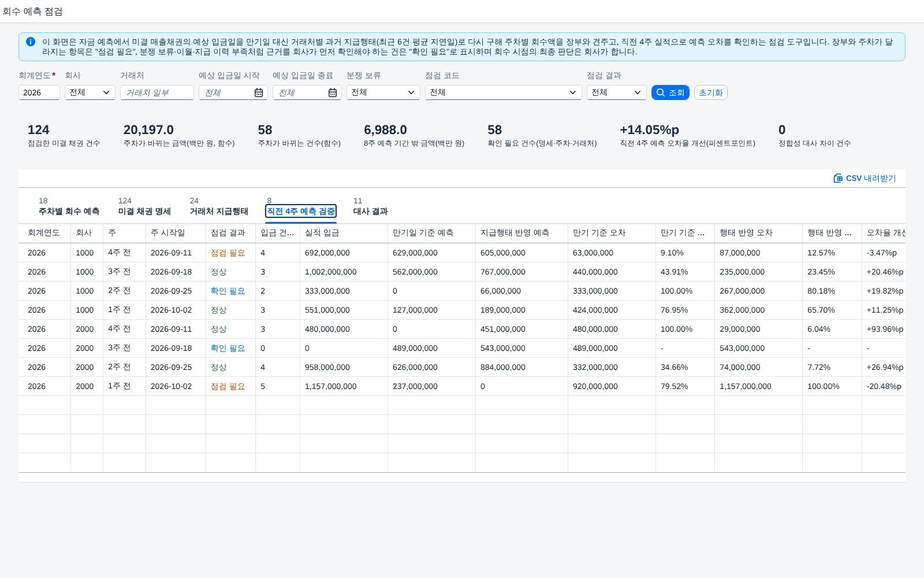Screen dimensions: 924x578
Task: Open calendar picker for 예상 입금일 시작
Action: click(259, 92)
